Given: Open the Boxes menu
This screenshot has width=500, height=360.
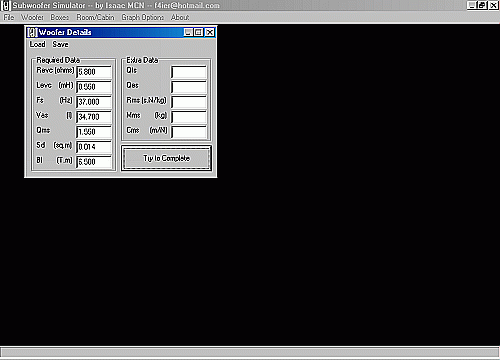Looking at the screenshot, I should pyautogui.click(x=60, y=17).
